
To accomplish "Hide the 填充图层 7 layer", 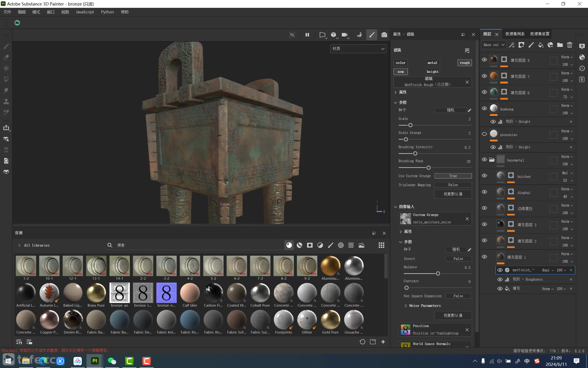I will 484,76.
